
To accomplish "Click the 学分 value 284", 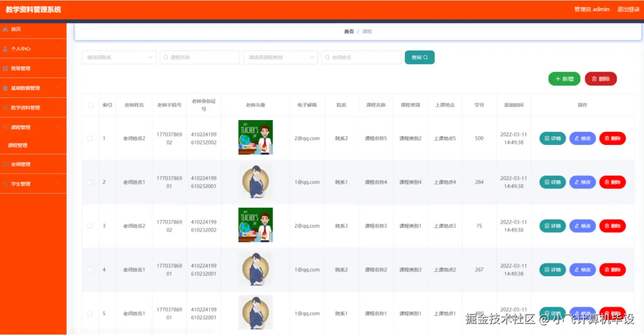I will pyautogui.click(x=479, y=182).
